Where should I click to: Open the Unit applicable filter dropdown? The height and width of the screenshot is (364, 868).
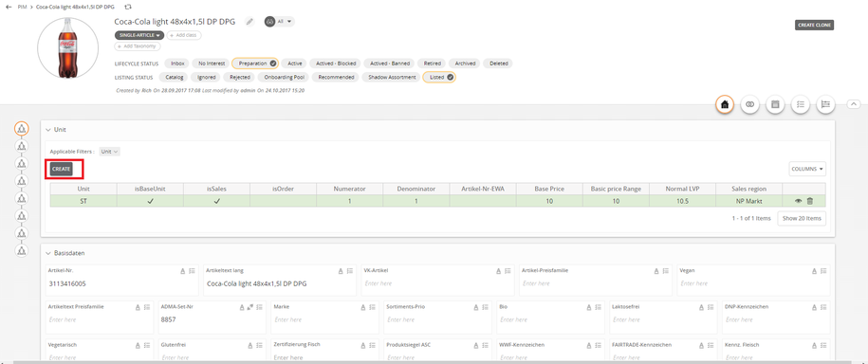tap(110, 151)
